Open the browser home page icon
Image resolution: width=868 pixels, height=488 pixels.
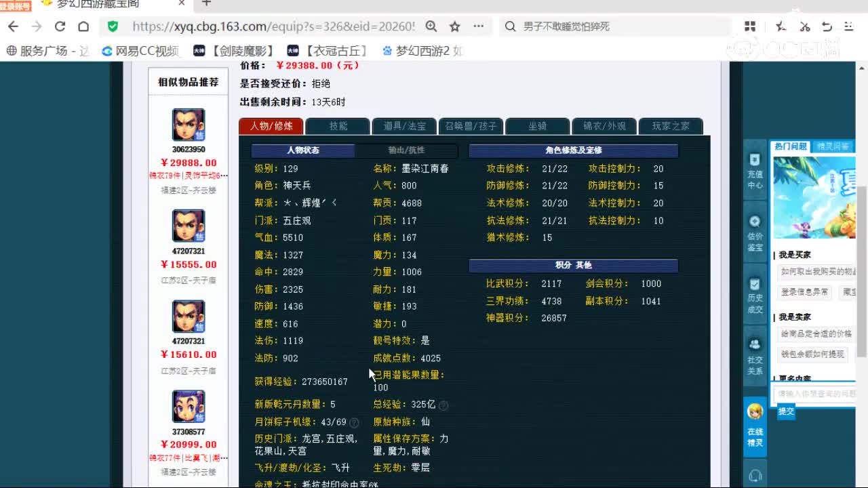(x=83, y=26)
